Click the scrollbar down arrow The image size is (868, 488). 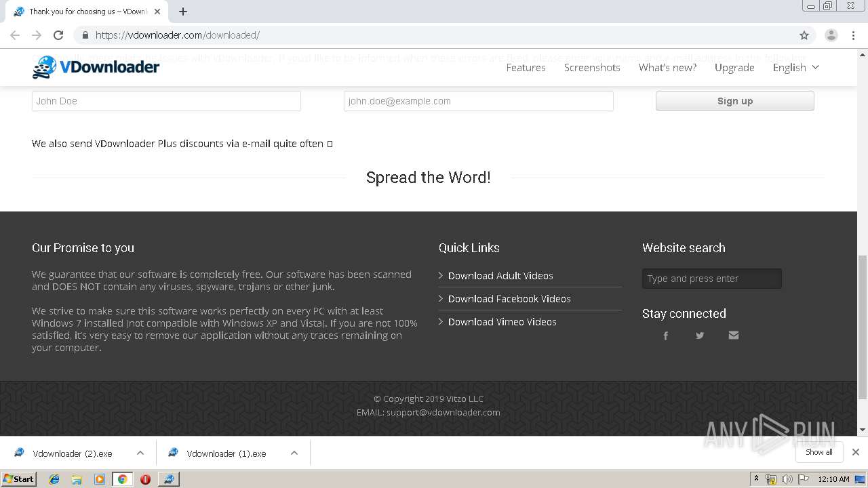point(863,430)
